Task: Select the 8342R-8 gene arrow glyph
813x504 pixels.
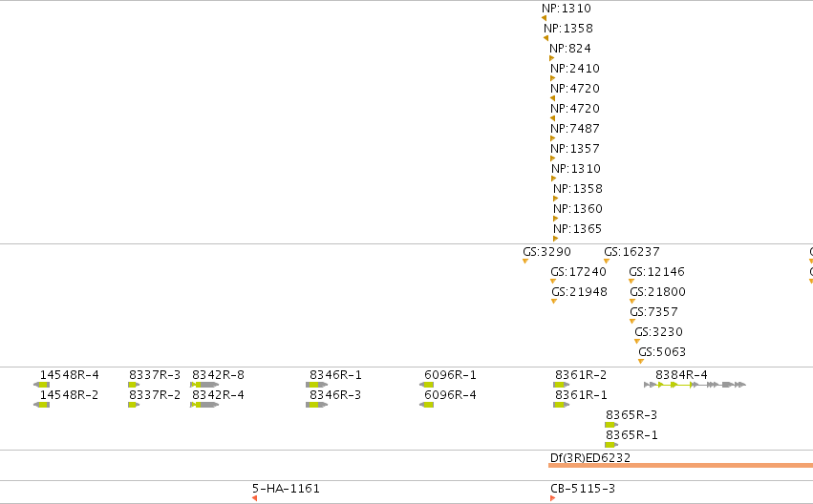Action: (204, 385)
